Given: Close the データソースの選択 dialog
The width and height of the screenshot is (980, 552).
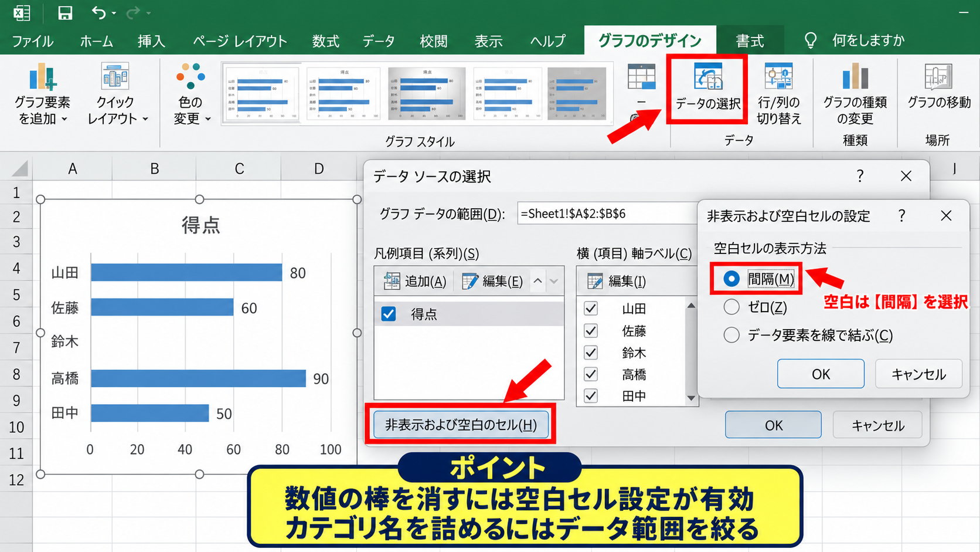Looking at the screenshot, I should (906, 176).
